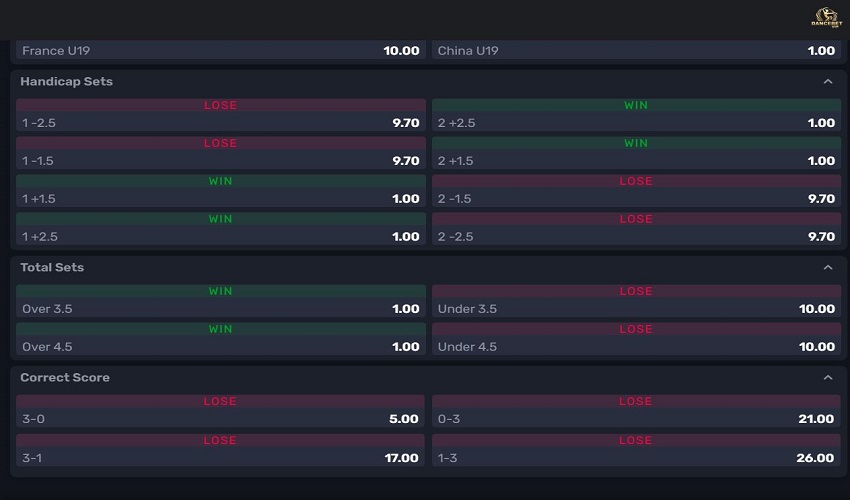850x500 pixels.
Task: Bet on Over 3.5 total sets
Action: (221, 309)
